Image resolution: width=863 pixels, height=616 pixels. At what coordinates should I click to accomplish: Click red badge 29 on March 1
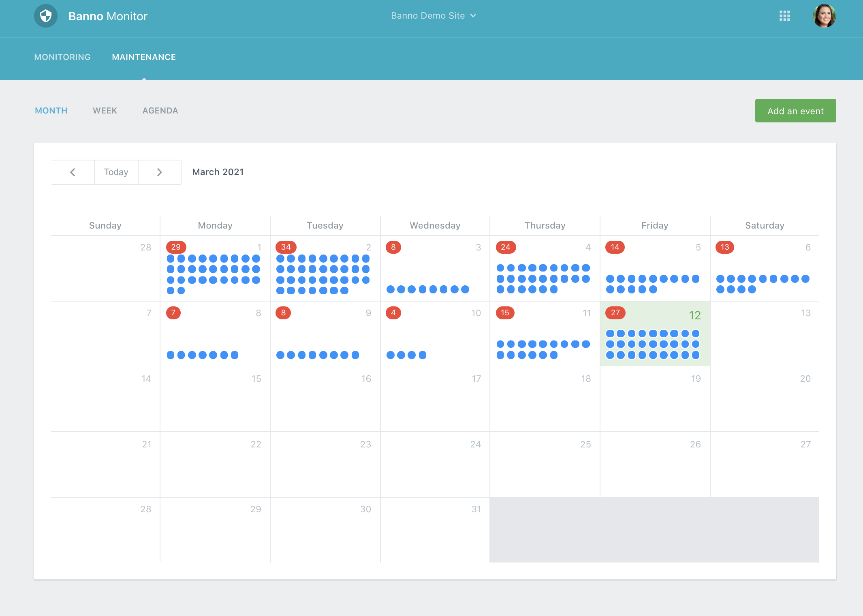point(176,247)
